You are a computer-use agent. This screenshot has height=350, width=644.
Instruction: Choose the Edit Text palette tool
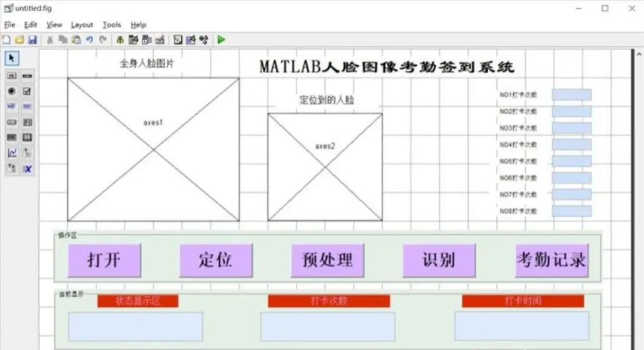[x=12, y=107]
